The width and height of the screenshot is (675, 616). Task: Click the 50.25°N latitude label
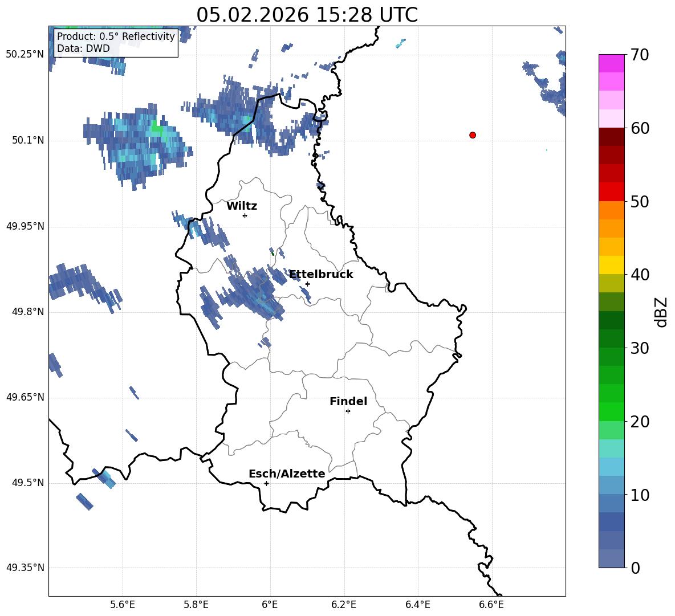tap(25, 55)
